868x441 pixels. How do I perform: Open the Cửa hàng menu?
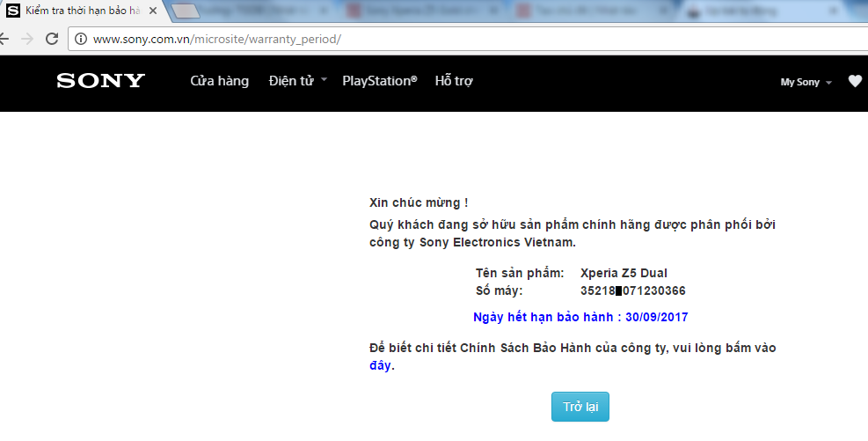pyautogui.click(x=220, y=81)
